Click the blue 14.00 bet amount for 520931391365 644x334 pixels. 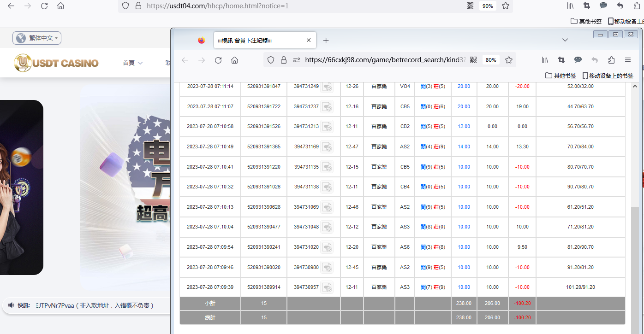(x=464, y=147)
